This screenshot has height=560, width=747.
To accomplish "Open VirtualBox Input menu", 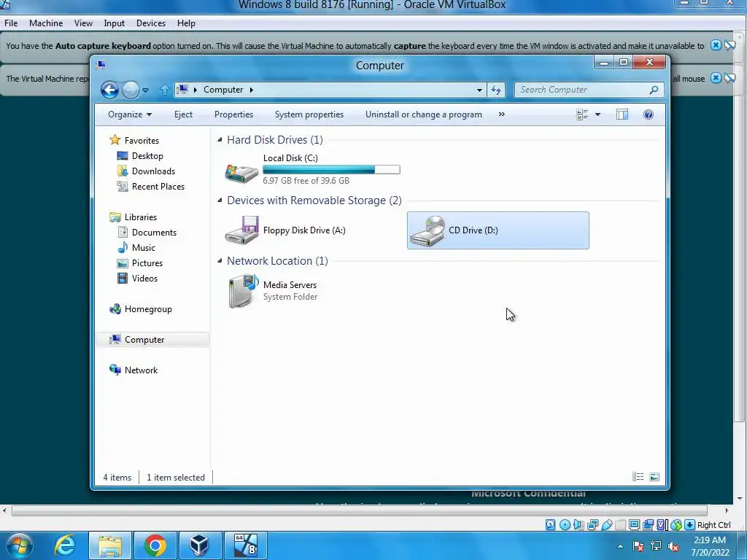I will [115, 23].
